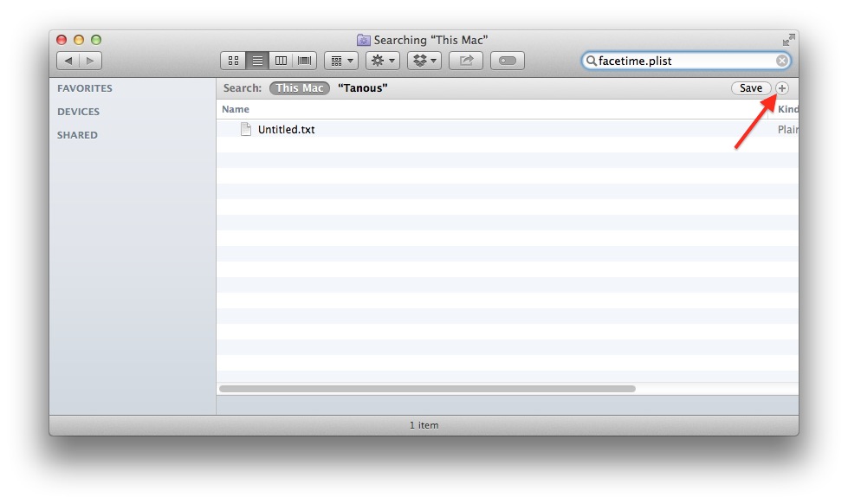Click the Save search button

(x=751, y=88)
